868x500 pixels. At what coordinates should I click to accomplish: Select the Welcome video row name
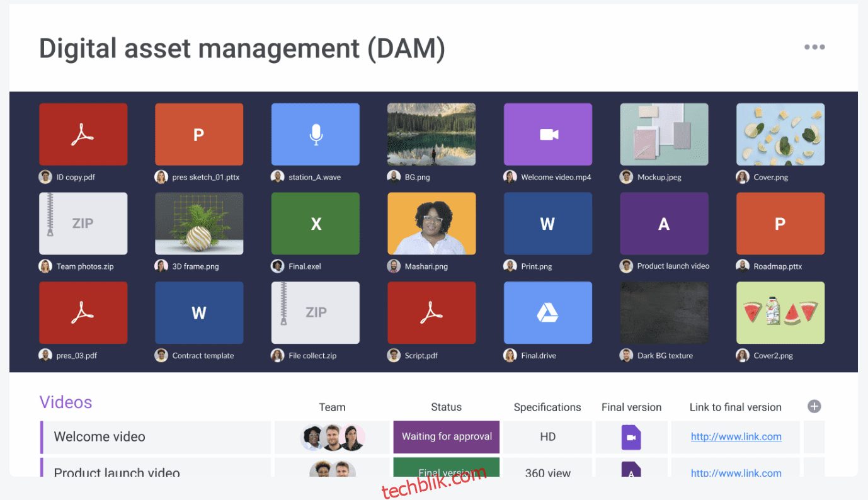[x=100, y=436]
